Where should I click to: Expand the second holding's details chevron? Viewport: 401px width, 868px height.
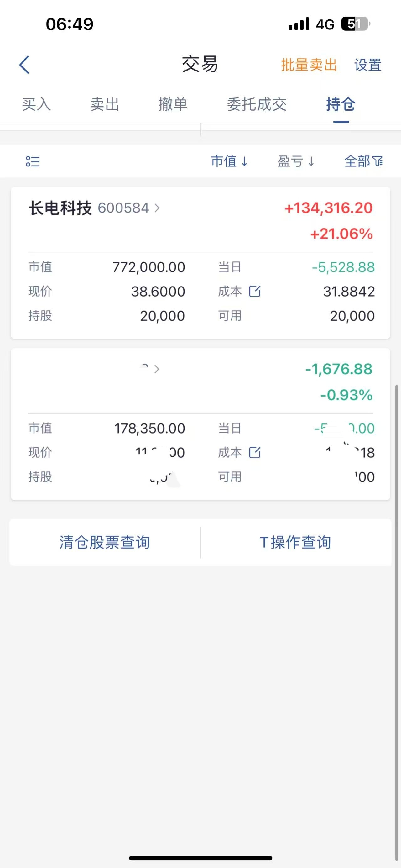coord(157,369)
